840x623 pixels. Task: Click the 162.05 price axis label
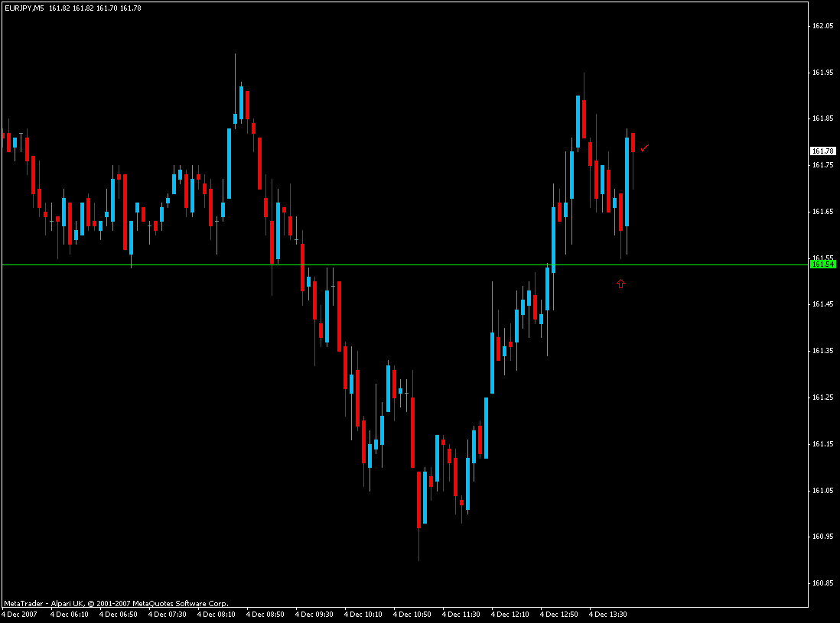point(823,26)
